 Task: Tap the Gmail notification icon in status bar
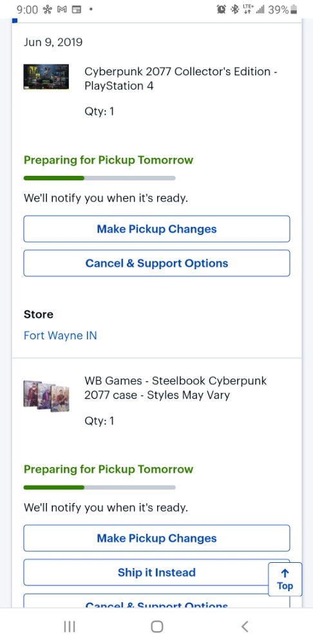62,9
